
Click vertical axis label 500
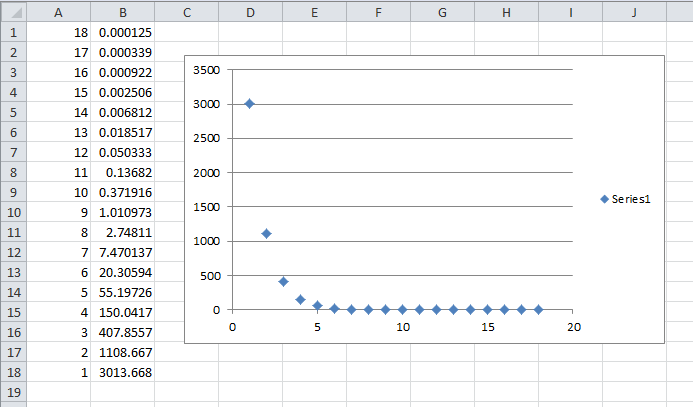(x=210, y=276)
